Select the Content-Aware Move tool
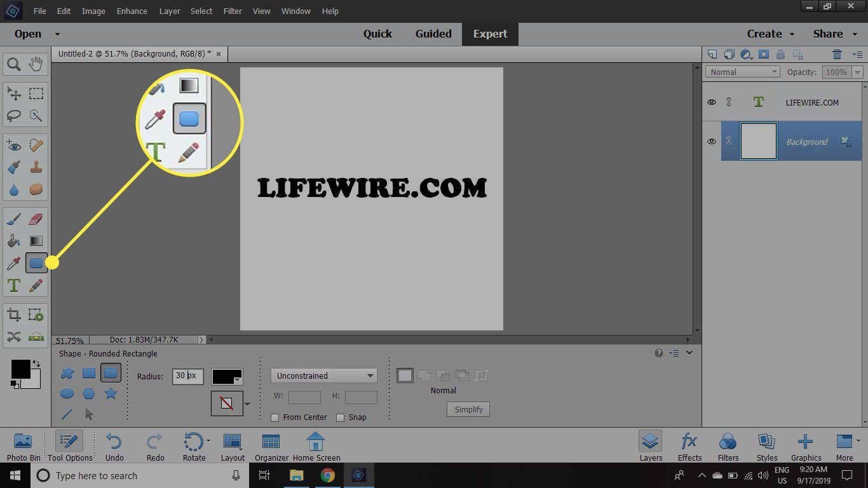This screenshot has width=868, height=488. click(x=13, y=337)
